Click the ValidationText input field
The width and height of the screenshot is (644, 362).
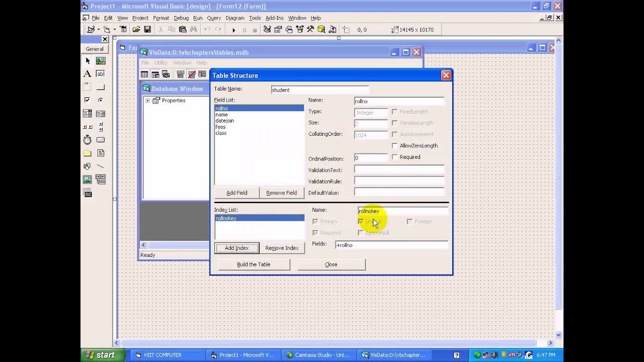click(x=399, y=170)
